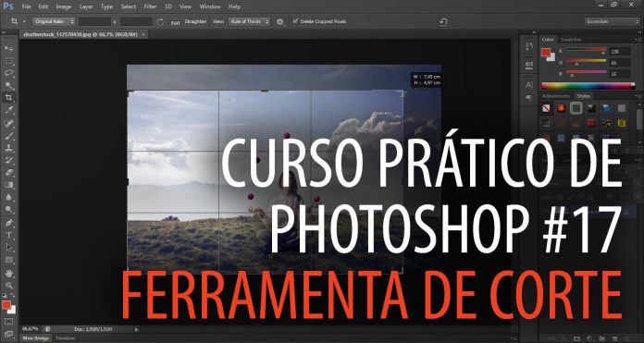Open the Color panel flyout menu
The image size is (644, 343).
(x=638, y=40)
